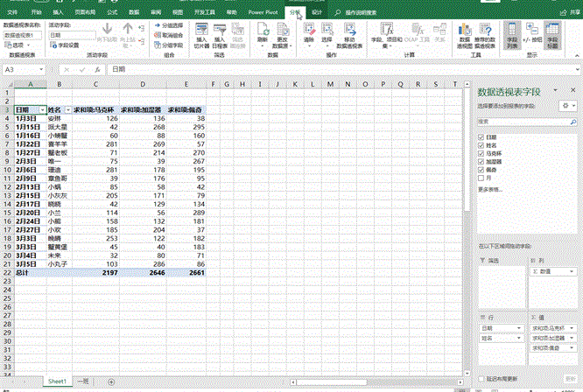Image resolution: width=583 pixels, height=392 pixels.
Task: Open the 姓名 column filter dropdown
Action: pyautogui.click(x=67, y=110)
